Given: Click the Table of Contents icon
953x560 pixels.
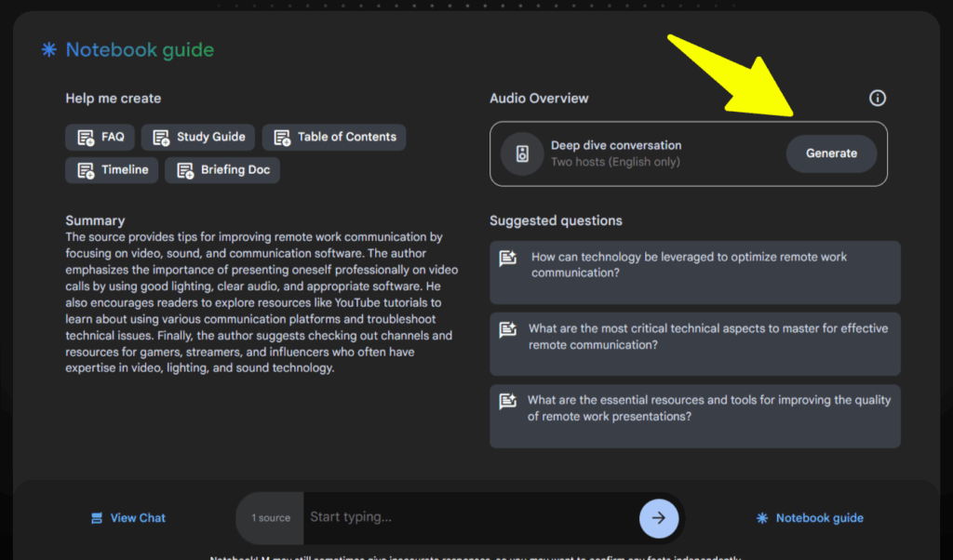Looking at the screenshot, I should [x=282, y=137].
